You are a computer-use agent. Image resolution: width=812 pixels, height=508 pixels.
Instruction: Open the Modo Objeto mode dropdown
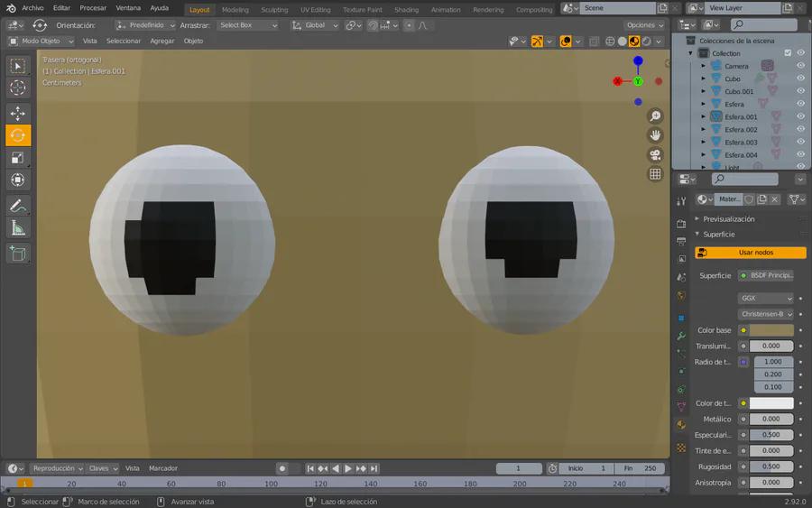point(41,41)
